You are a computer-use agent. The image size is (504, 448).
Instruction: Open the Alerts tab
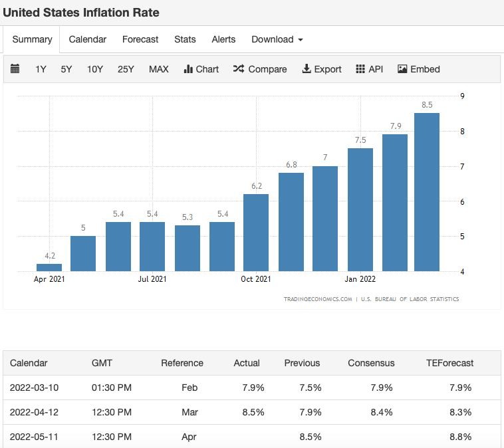point(223,39)
